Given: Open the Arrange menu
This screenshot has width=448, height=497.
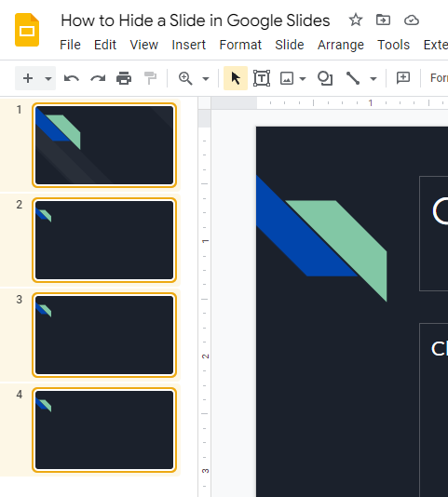Looking at the screenshot, I should pyautogui.click(x=341, y=45).
